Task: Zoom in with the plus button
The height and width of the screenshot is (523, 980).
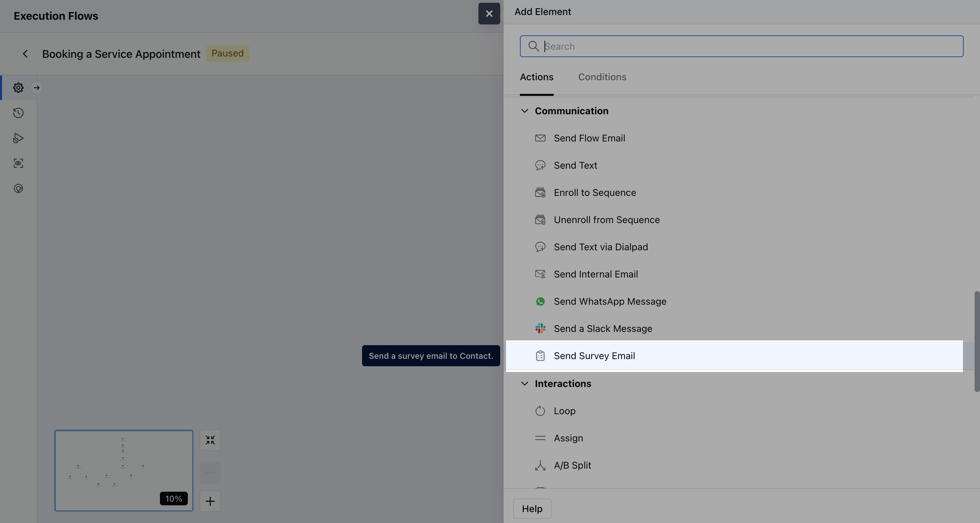Action: pos(210,501)
